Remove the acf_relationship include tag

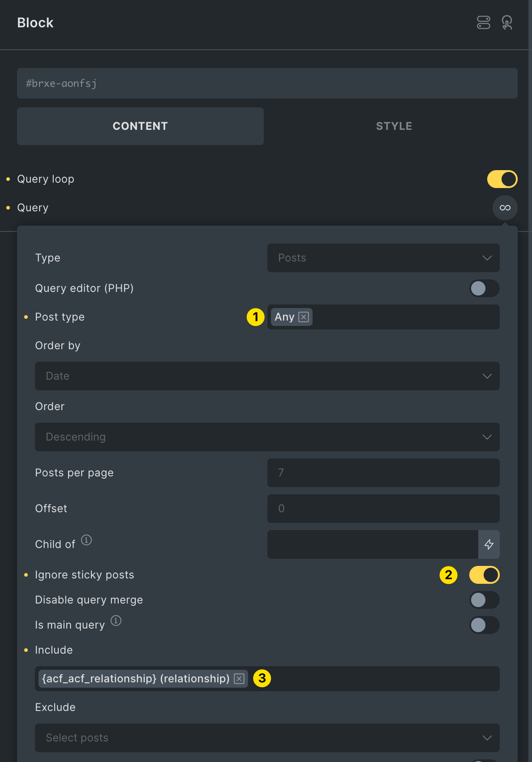pos(239,679)
